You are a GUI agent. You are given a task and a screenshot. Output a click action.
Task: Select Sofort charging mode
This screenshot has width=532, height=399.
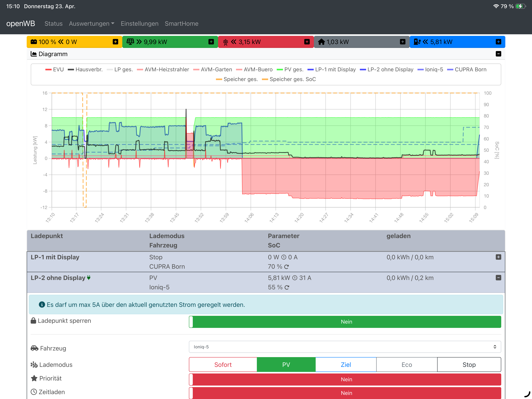(x=223, y=365)
